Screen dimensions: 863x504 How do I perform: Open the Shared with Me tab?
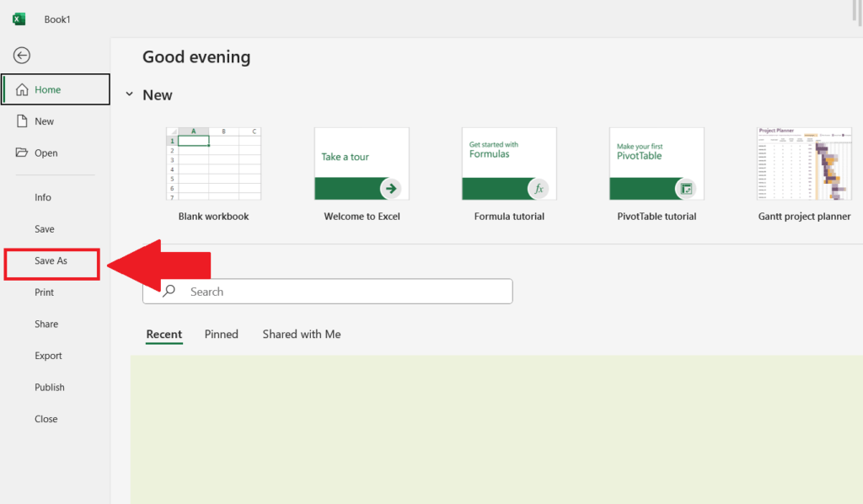click(301, 334)
